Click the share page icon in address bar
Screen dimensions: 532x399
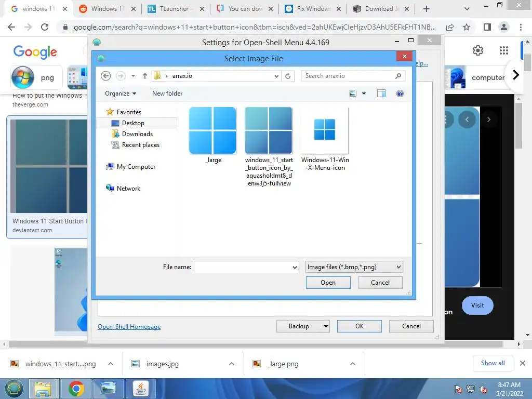coord(450,27)
